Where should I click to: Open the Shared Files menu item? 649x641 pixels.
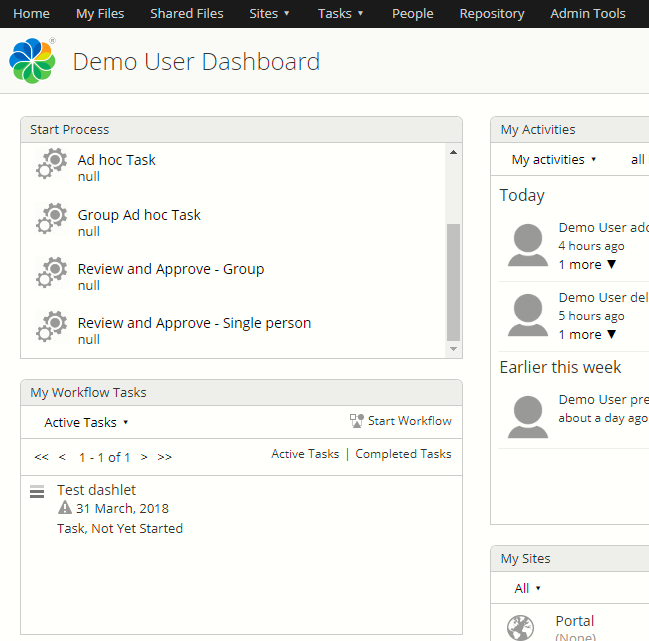pyautogui.click(x=187, y=14)
